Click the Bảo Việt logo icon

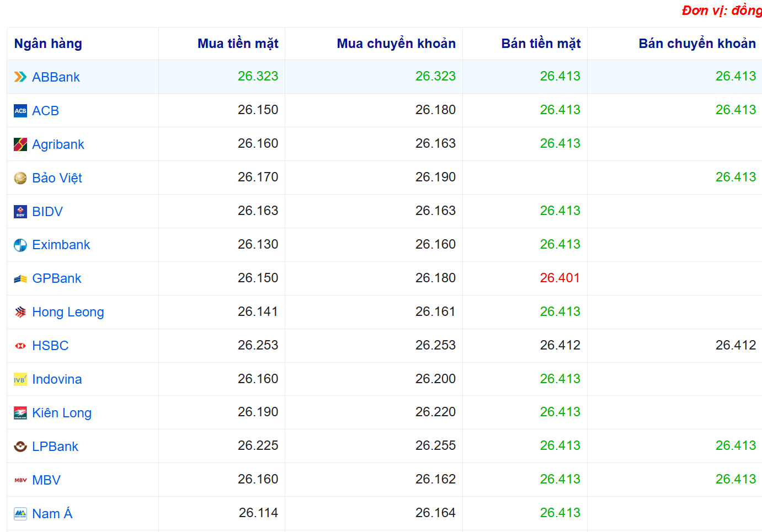(x=20, y=178)
